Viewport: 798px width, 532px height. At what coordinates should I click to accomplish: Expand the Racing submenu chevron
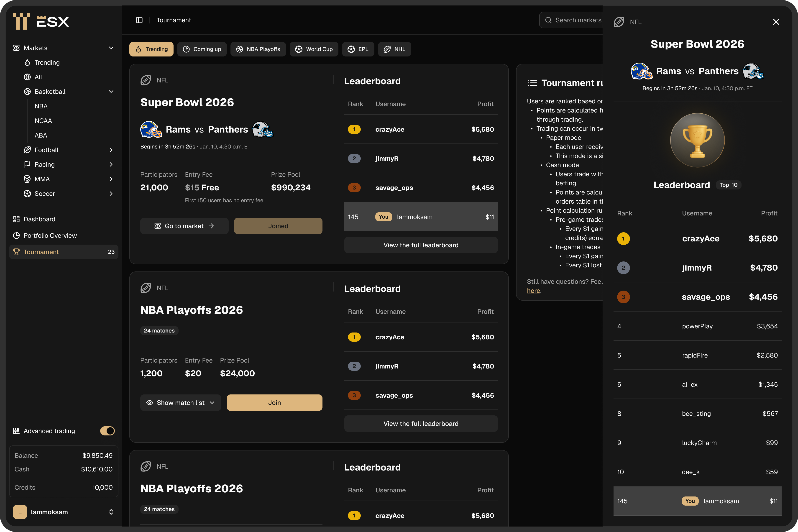click(111, 165)
